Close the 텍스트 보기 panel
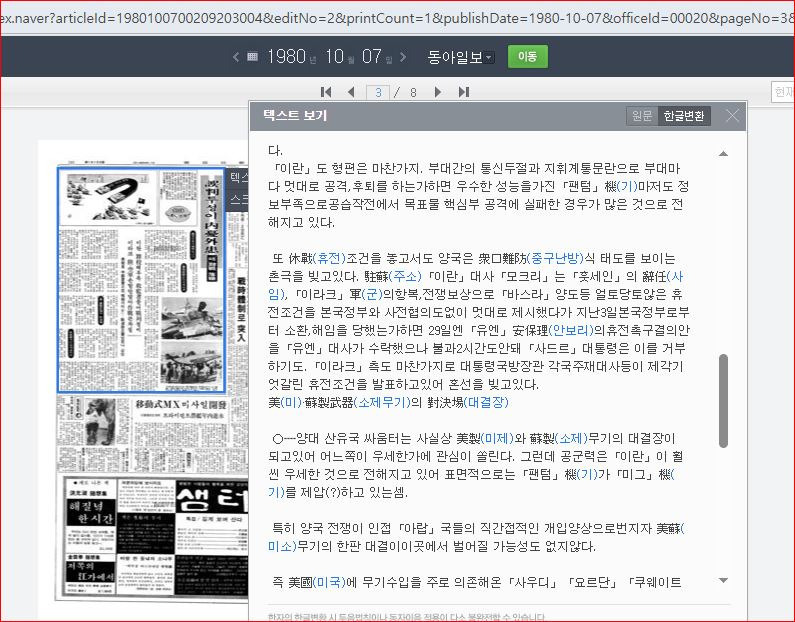The image size is (795, 622). pos(732,116)
